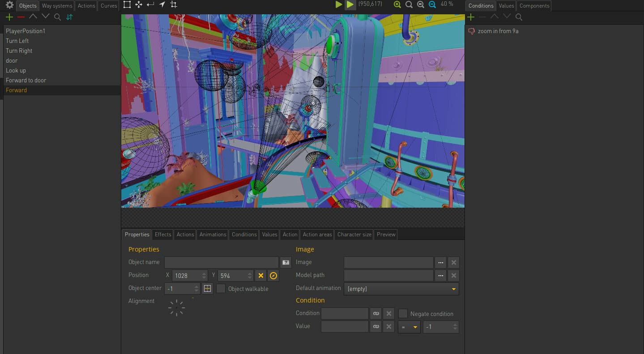Set object center with grid icon
The width and height of the screenshot is (644, 354).
207,289
